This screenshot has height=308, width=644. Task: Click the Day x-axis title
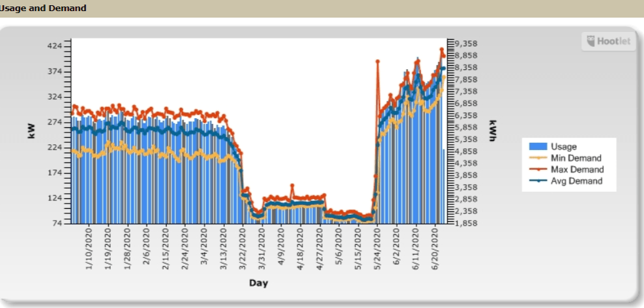[x=258, y=283]
